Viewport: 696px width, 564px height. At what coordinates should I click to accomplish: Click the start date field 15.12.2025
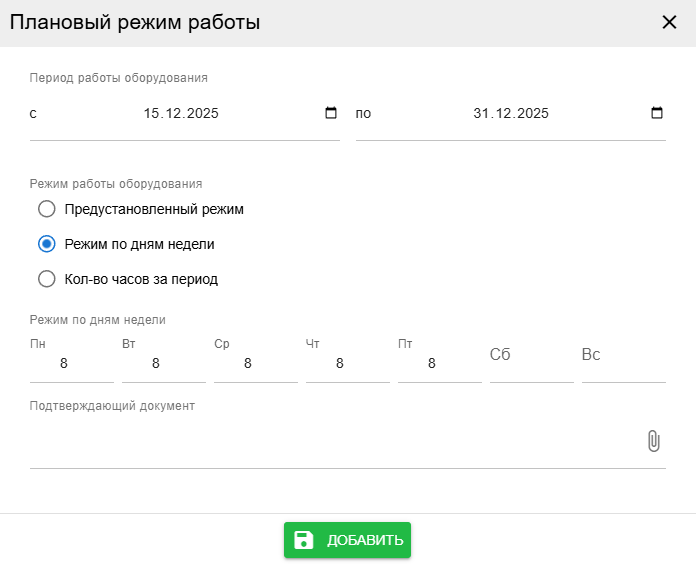(x=181, y=113)
